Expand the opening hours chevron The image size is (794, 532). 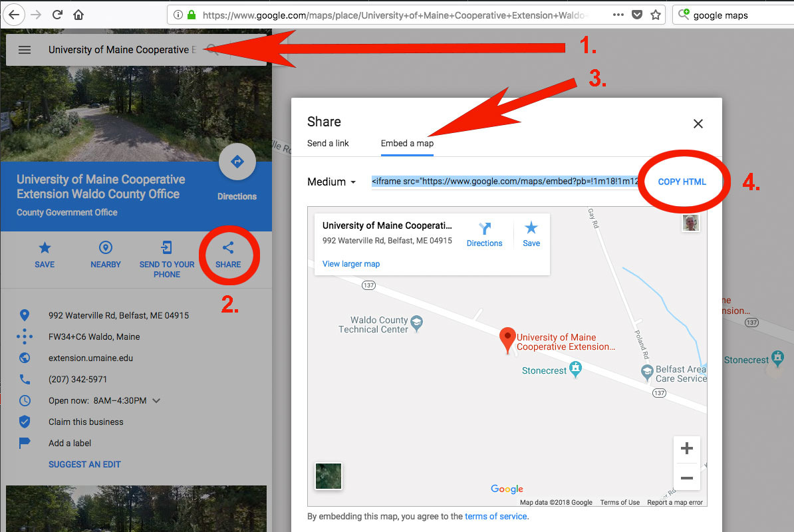pos(157,400)
